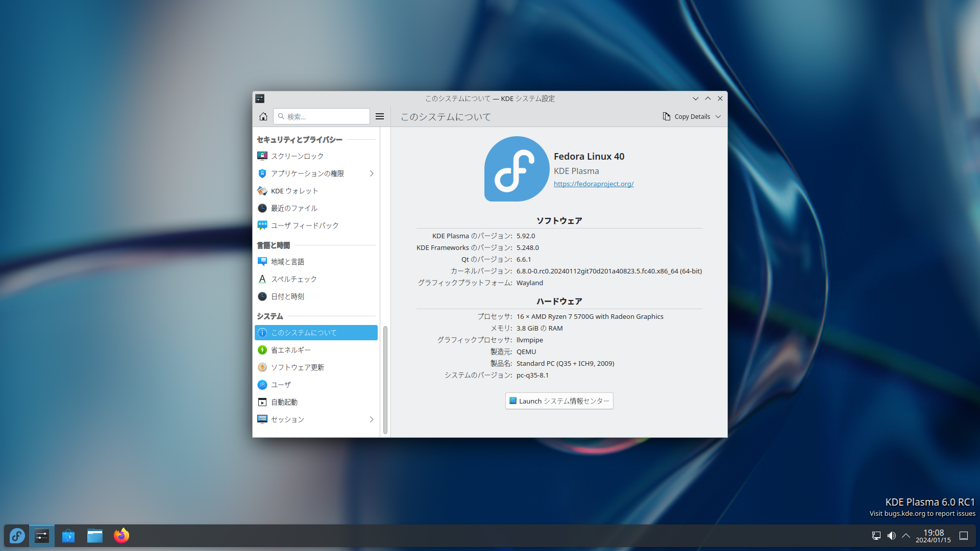Select 最近のファイル in sidebar
The image size is (980, 551).
click(x=294, y=208)
